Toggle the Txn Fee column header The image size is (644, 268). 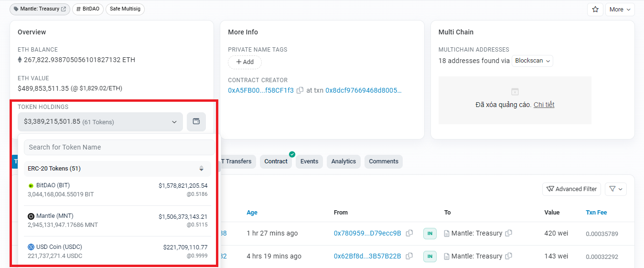pos(596,213)
